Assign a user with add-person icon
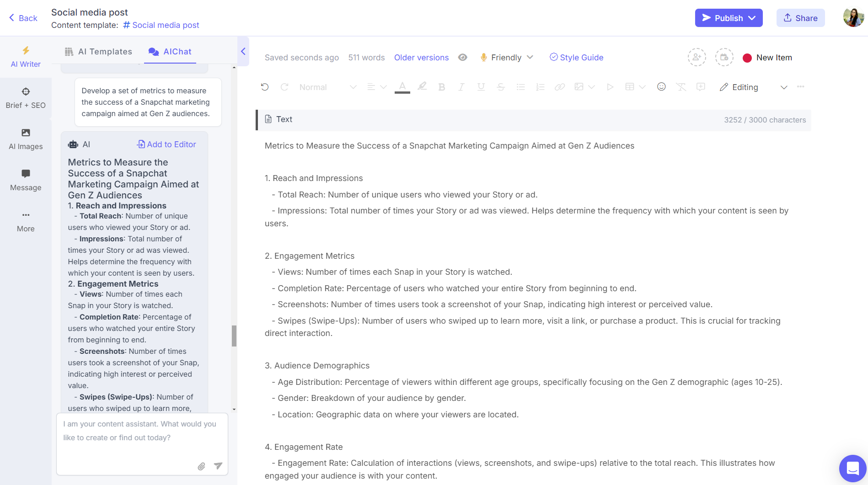The image size is (868, 485). point(697,57)
